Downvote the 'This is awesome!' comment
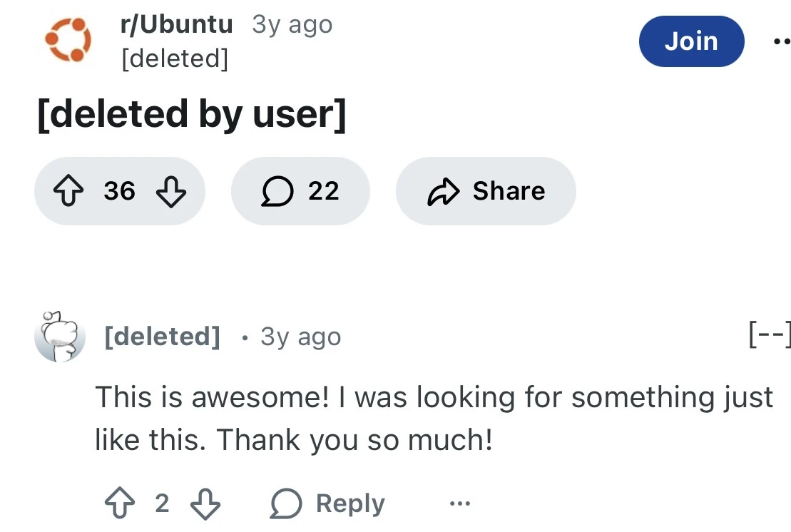The height and width of the screenshot is (532, 791). pos(205,503)
